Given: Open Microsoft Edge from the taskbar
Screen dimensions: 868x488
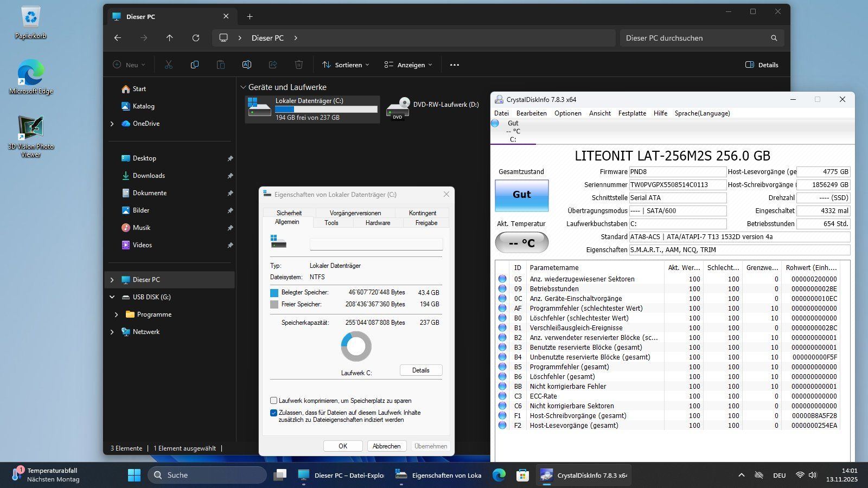Looking at the screenshot, I should pyautogui.click(x=499, y=475).
